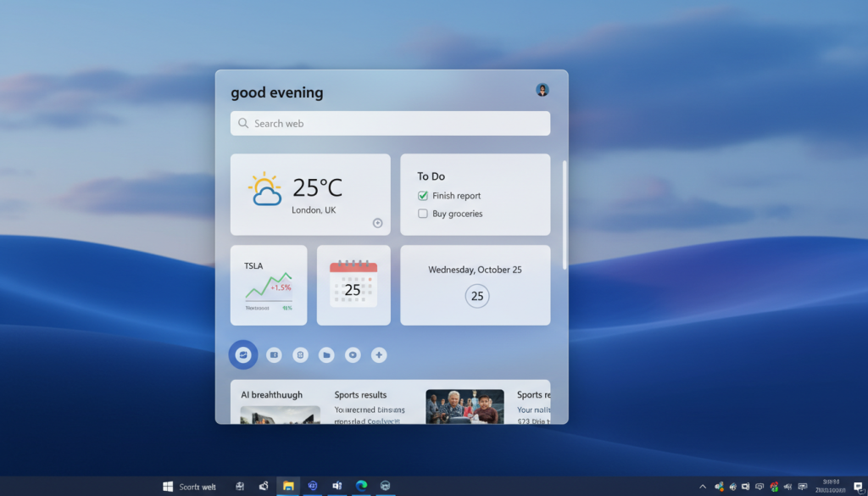The width and height of the screenshot is (868, 496).
Task: Open the TSLA stock widget
Action: point(269,285)
